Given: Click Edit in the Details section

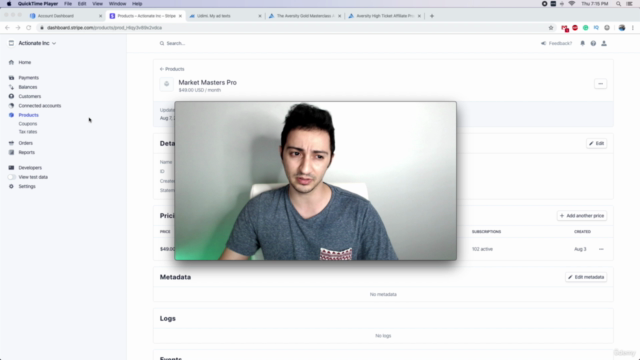Looking at the screenshot, I should click(596, 143).
